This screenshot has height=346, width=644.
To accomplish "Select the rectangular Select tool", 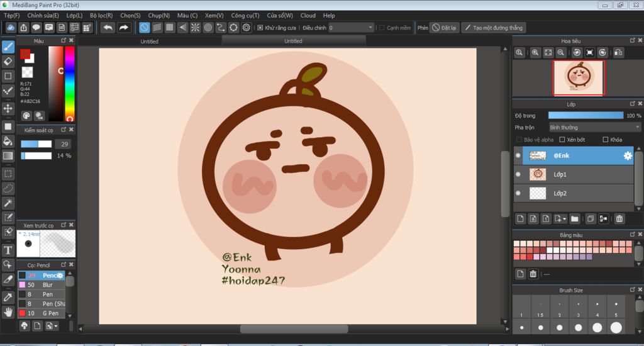I will pyautogui.click(x=8, y=174).
